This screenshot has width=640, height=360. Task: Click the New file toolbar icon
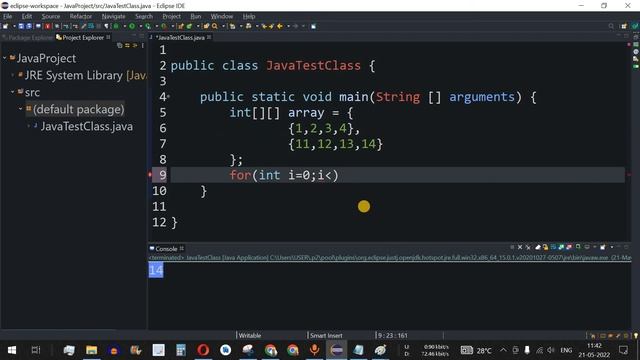point(5,26)
